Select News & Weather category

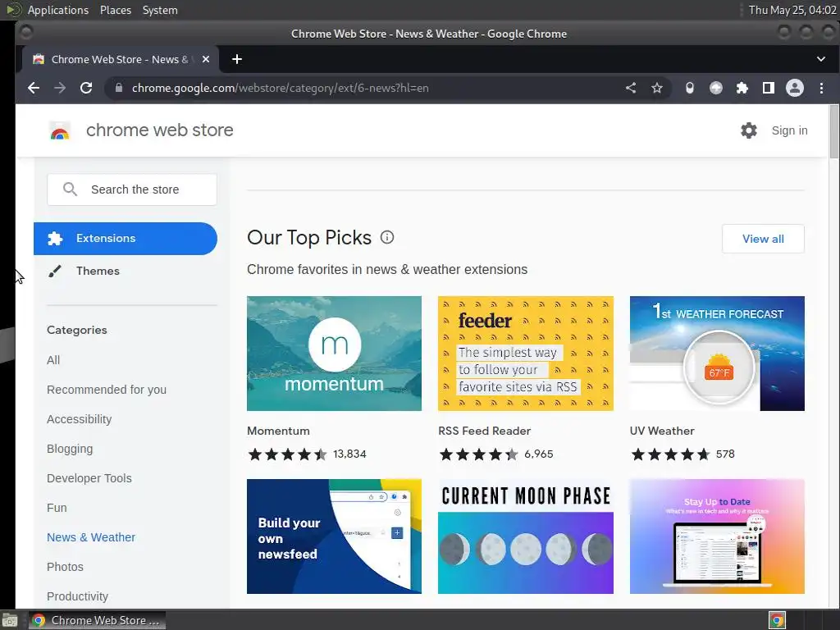[x=91, y=537]
